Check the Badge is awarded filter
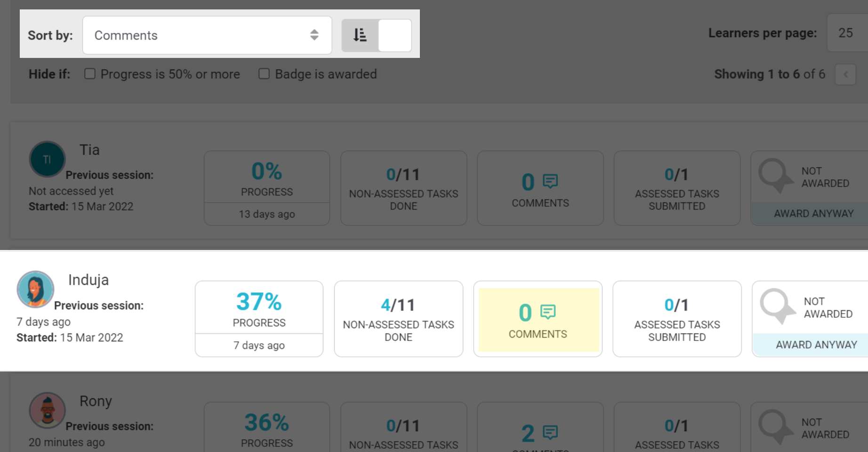 click(x=264, y=74)
